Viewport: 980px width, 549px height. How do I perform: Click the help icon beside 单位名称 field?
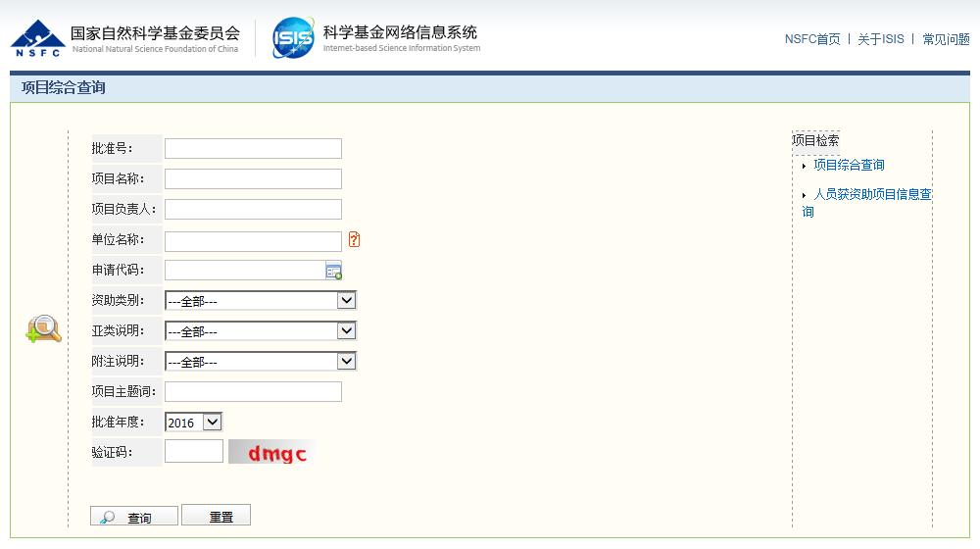(354, 240)
